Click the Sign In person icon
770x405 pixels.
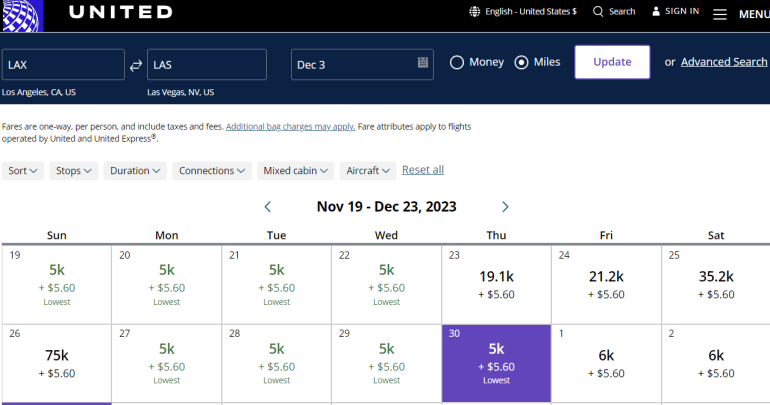click(x=656, y=11)
